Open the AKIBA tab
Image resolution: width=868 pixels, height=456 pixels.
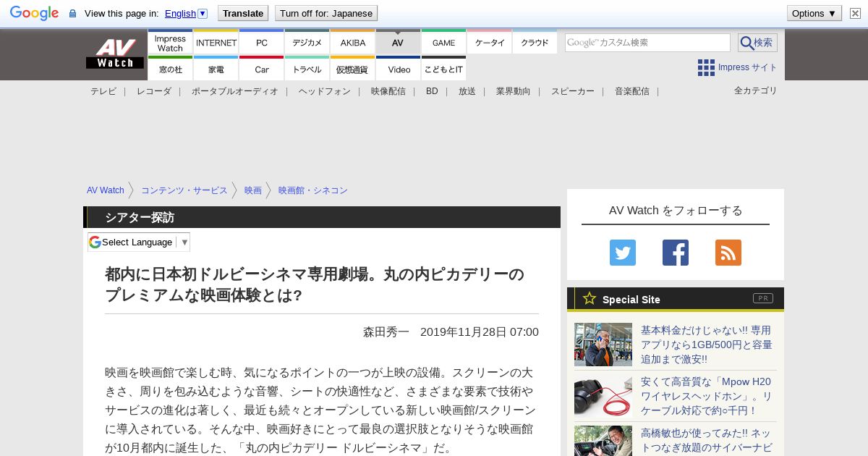coord(353,43)
